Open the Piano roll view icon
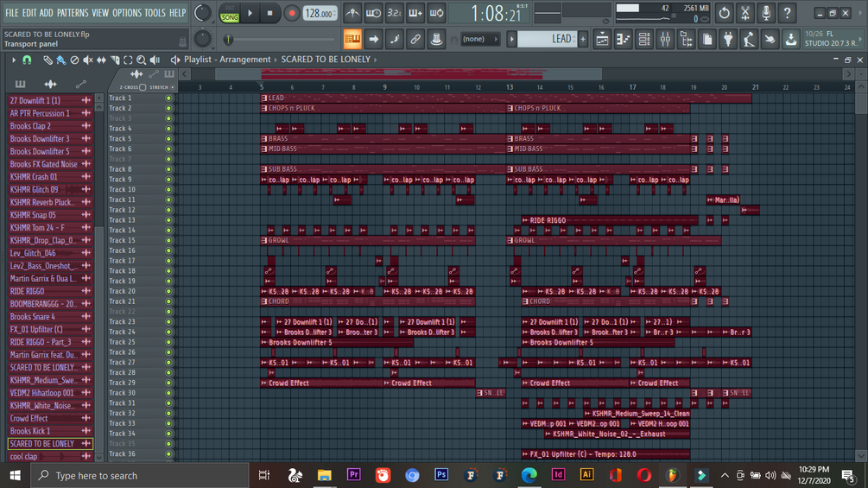Screen dimensions: 868x488 (x=624, y=39)
